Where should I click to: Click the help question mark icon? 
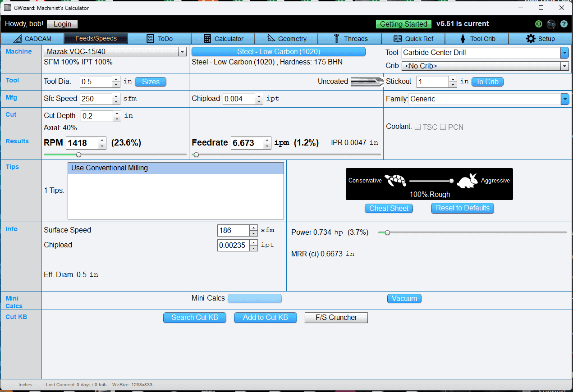pyautogui.click(x=564, y=24)
